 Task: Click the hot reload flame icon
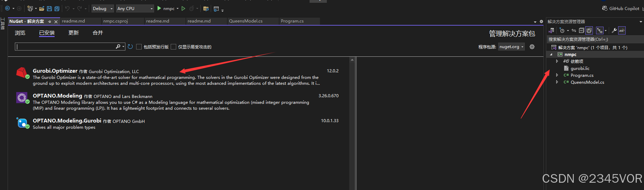pos(192,8)
